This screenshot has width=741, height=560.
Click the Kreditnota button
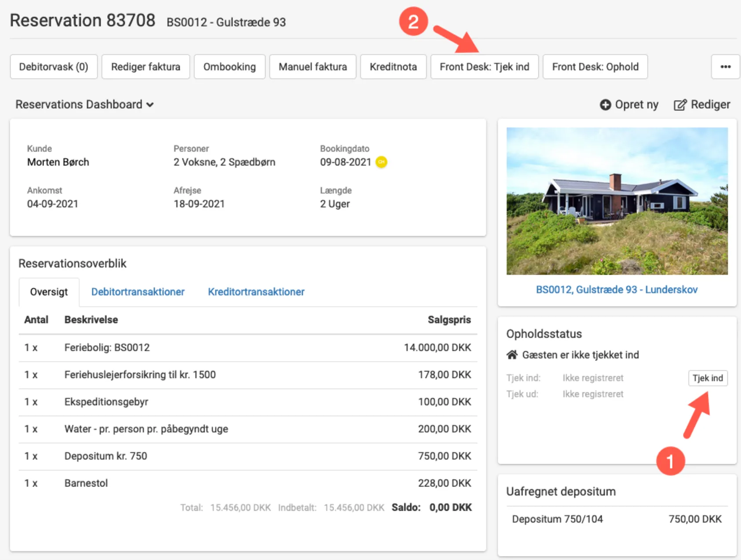(x=393, y=67)
